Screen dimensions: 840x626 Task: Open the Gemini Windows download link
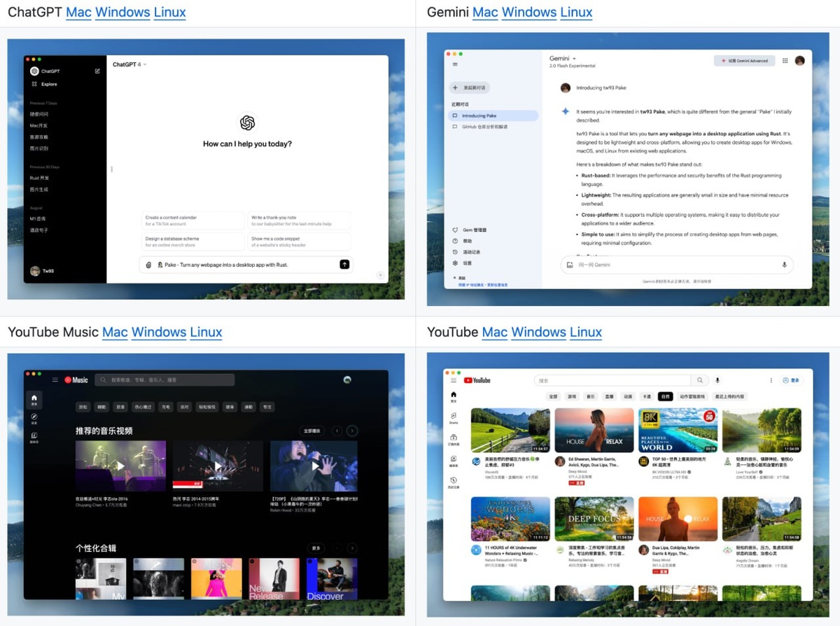point(529,12)
